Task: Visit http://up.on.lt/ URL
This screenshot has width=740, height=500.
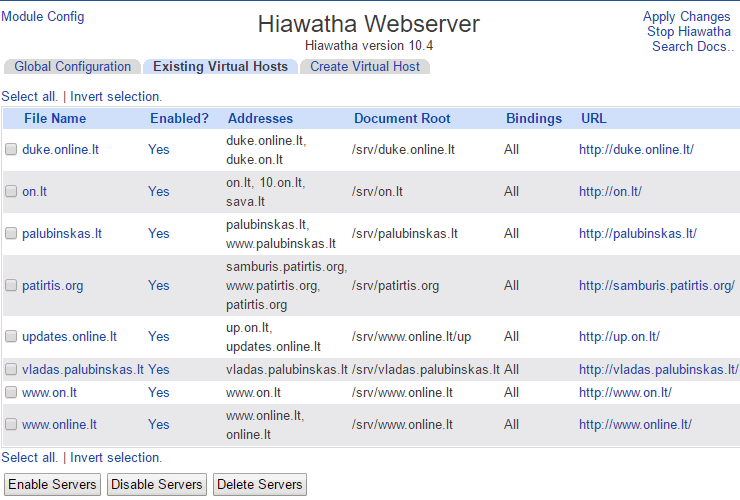Action: (619, 337)
